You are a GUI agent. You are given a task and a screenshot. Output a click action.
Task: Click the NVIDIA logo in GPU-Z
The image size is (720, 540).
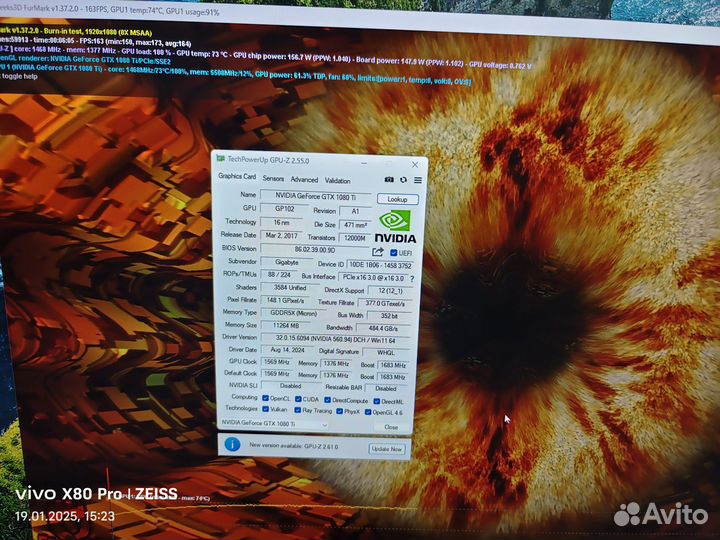(395, 227)
